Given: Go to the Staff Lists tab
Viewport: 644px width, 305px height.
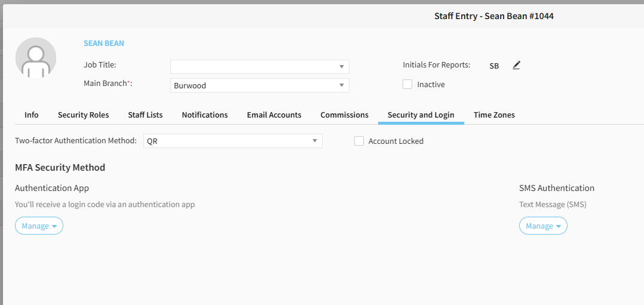Looking at the screenshot, I should 145,115.
